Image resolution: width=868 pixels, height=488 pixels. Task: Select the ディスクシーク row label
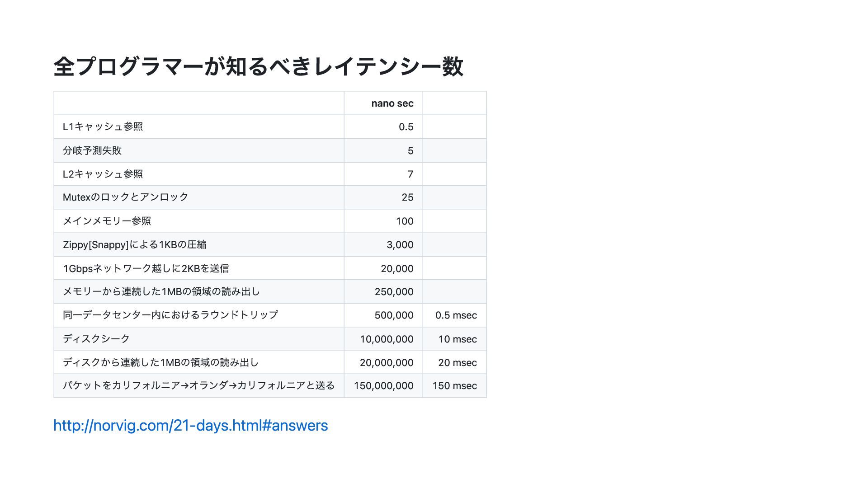pyautogui.click(x=96, y=339)
